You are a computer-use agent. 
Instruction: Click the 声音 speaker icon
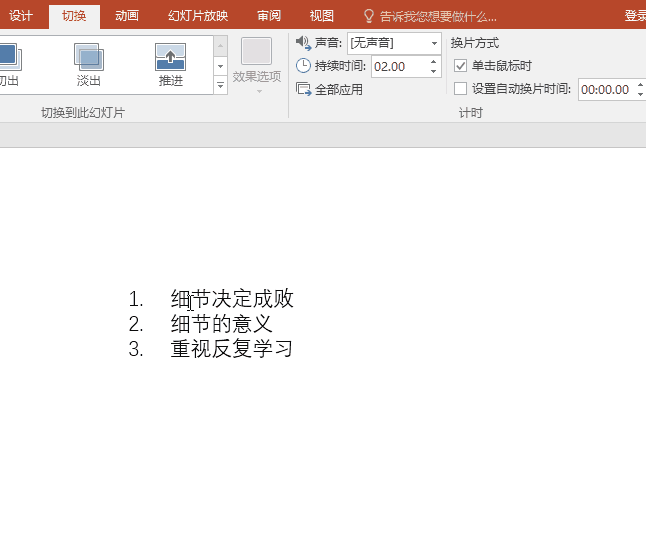pyautogui.click(x=303, y=42)
